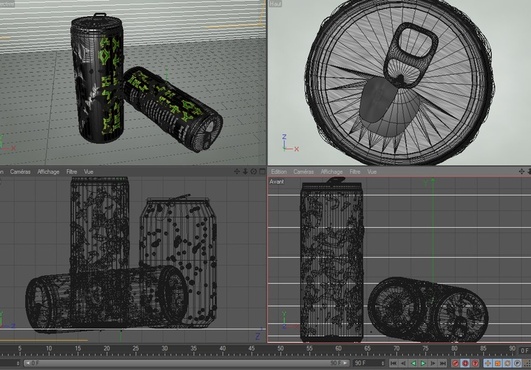This screenshot has height=370, width=531.
Task: Go to end of animation
Action: pos(443,363)
